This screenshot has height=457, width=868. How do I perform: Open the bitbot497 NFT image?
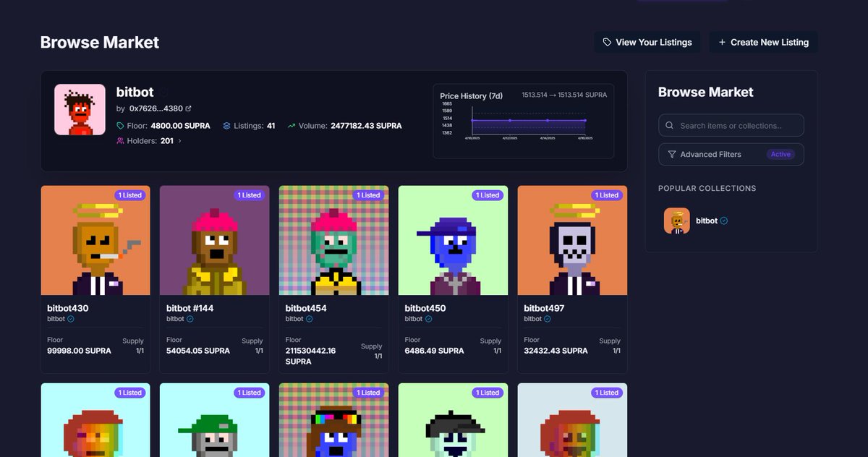[x=572, y=241]
